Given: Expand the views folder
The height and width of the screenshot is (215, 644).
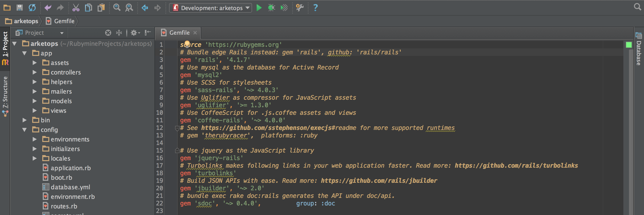Looking at the screenshot, I should coord(35,111).
